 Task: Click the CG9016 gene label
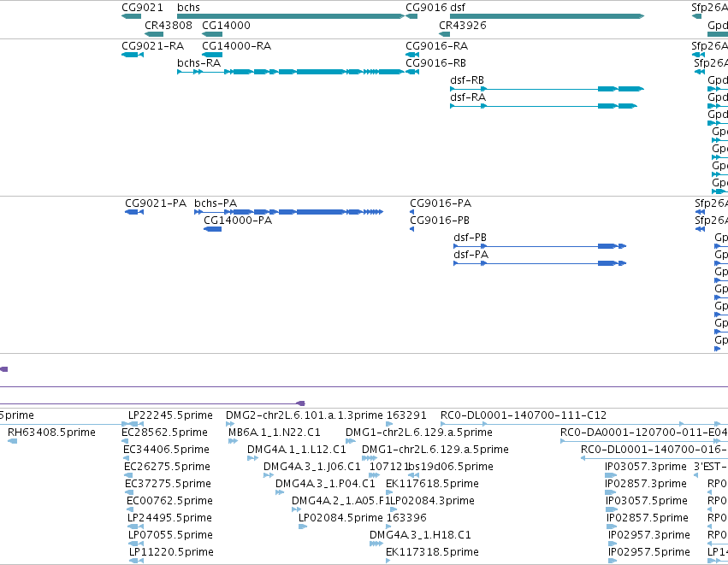click(426, 8)
